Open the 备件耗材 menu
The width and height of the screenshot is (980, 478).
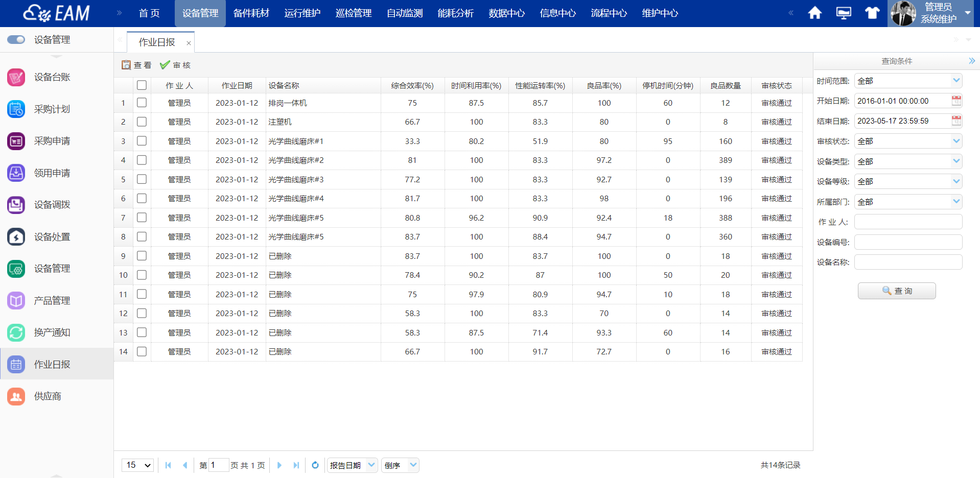click(251, 13)
